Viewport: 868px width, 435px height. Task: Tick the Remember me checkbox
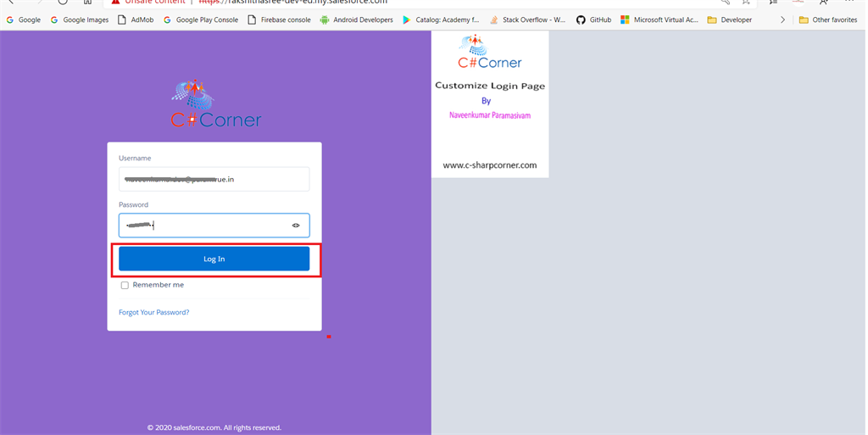click(125, 286)
